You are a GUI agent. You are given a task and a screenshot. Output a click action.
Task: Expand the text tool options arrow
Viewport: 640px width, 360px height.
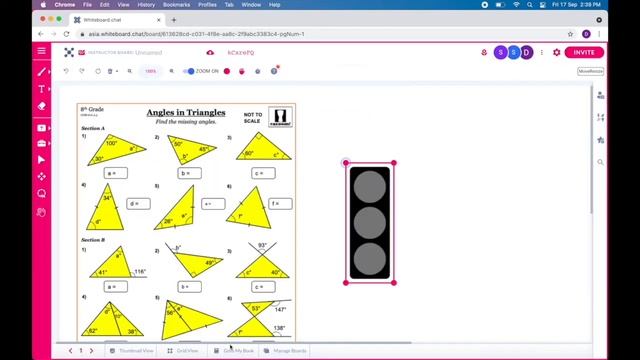pos(49,89)
